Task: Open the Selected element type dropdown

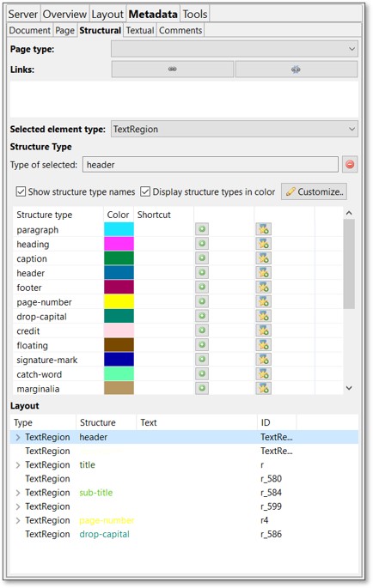Action: tap(235, 129)
